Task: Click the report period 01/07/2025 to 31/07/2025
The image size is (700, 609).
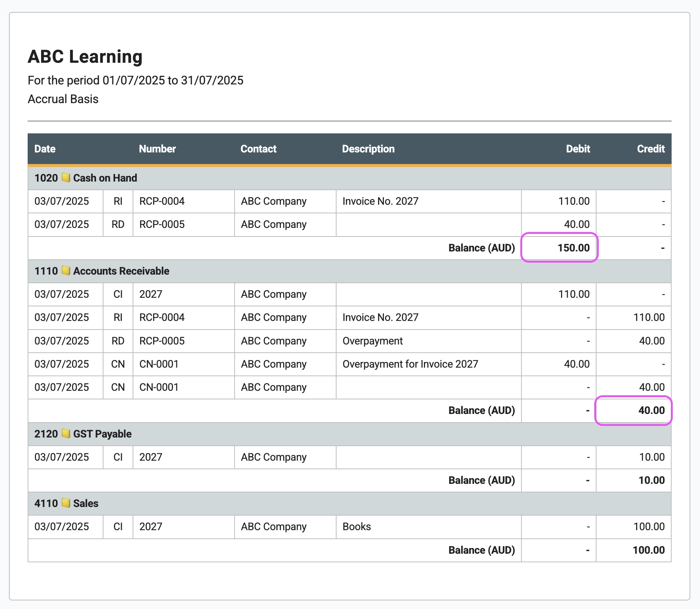Action: (x=173, y=80)
